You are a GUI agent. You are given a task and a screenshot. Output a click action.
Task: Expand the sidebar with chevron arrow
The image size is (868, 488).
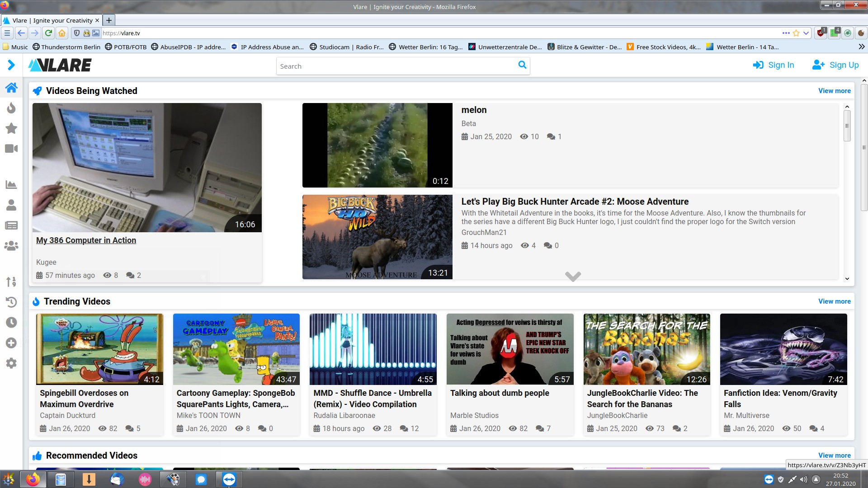(11, 65)
